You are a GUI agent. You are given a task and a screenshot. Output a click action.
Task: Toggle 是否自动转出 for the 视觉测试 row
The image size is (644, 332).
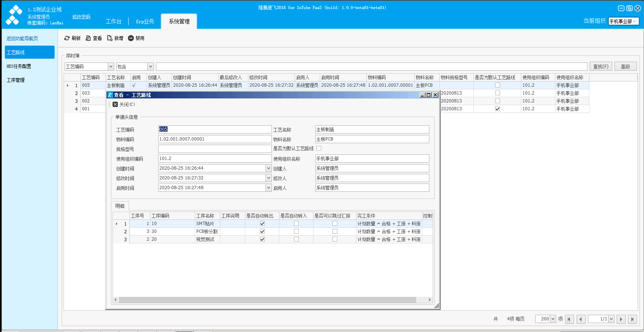(263, 239)
